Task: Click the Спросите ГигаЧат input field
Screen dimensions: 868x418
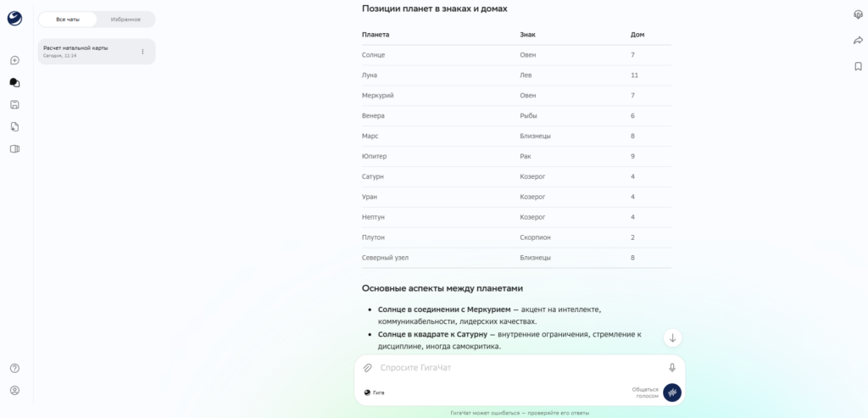Action: click(x=520, y=368)
